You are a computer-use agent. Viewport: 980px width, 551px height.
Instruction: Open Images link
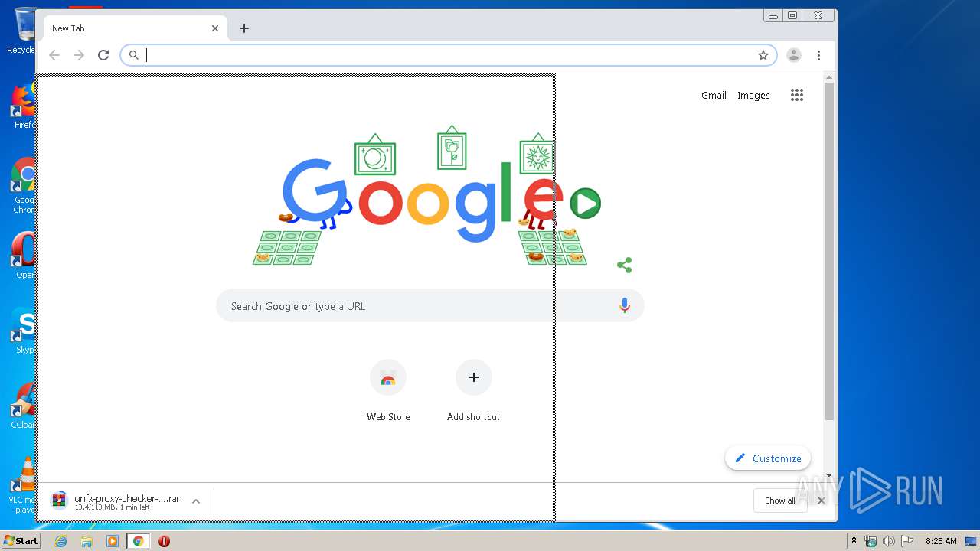[x=753, y=95]
